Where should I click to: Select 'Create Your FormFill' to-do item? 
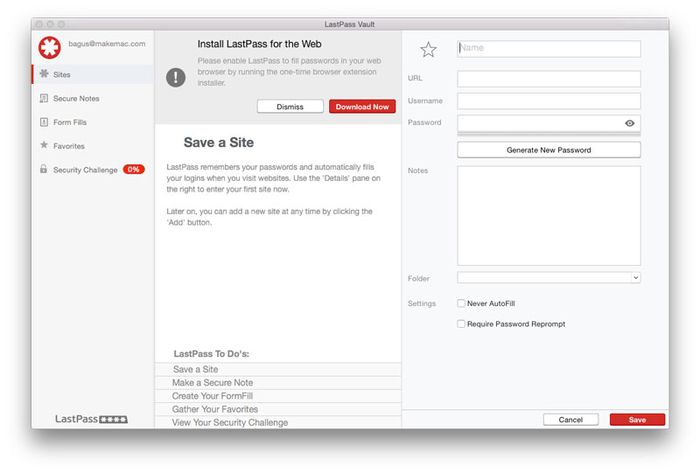(278, 396)
